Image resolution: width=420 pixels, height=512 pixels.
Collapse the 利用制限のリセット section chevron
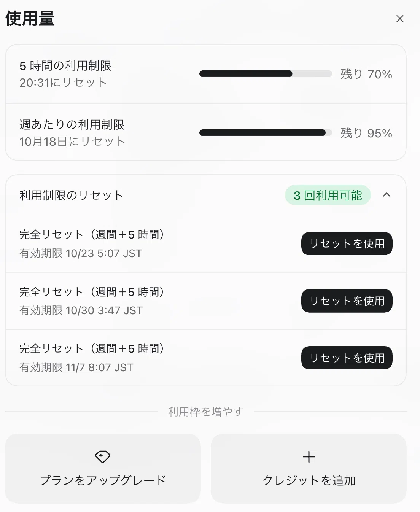point(387,195)
